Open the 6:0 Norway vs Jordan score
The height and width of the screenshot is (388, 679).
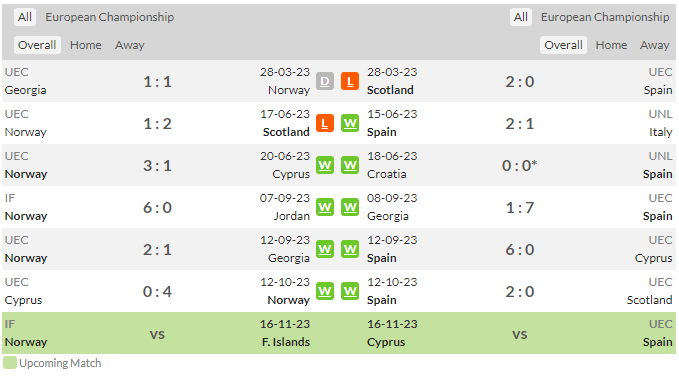(158, 208)
